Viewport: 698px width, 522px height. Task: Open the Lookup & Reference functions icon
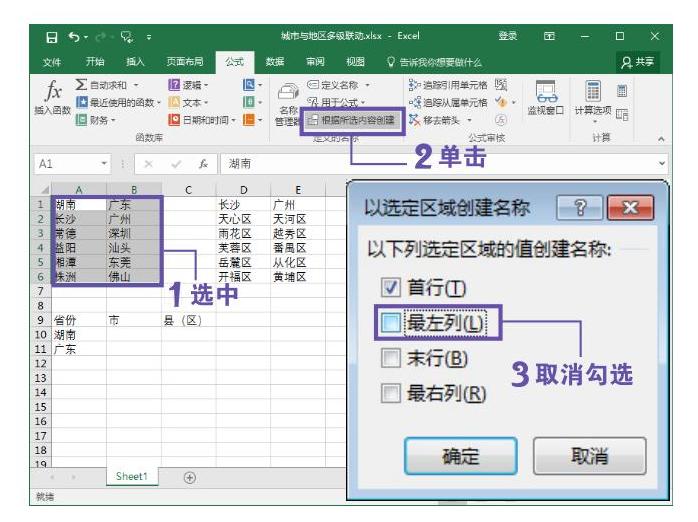(x=248, y=85)
